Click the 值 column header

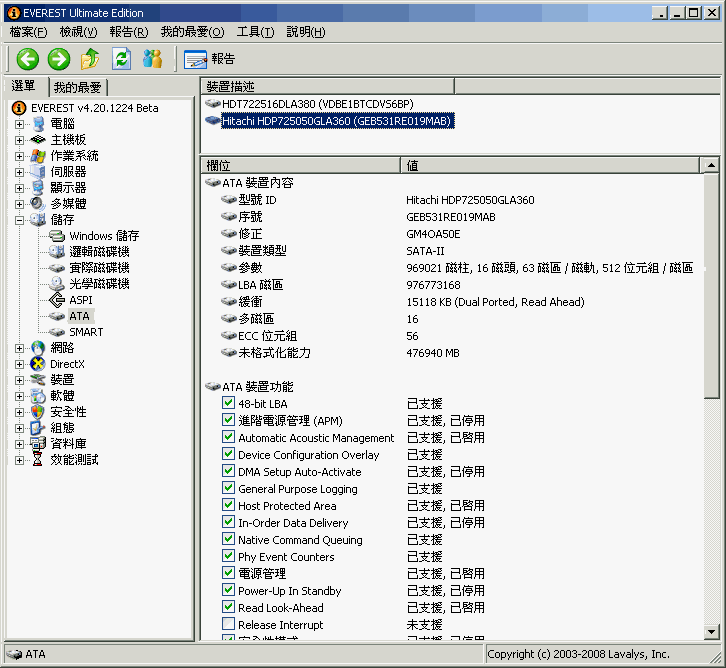[550, 165]
